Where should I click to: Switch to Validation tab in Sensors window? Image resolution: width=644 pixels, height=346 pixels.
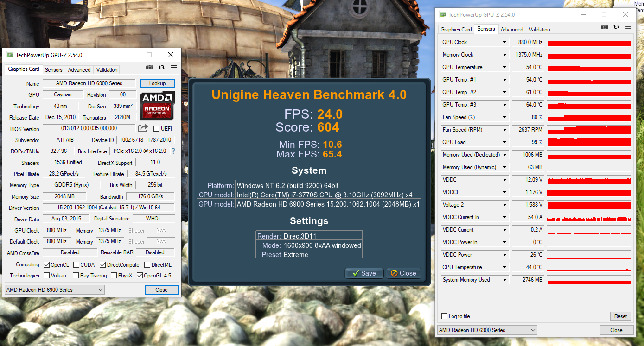tap(540, 30)
